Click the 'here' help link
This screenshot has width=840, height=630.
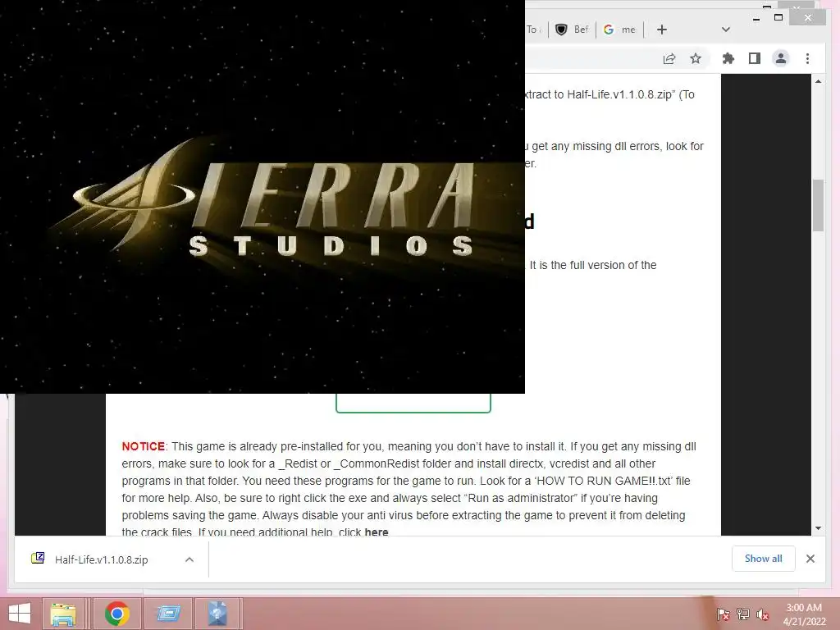(x=376, y=532)
